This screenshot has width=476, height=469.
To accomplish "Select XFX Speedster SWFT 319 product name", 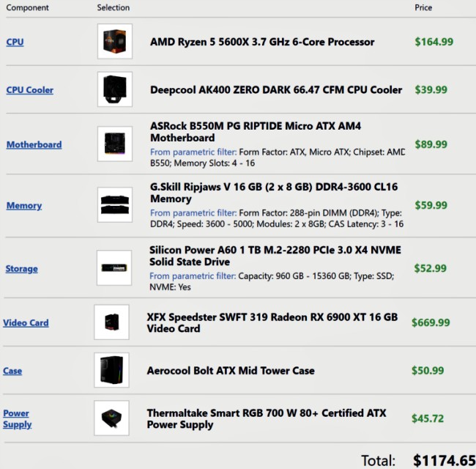I will click(272, 322).
